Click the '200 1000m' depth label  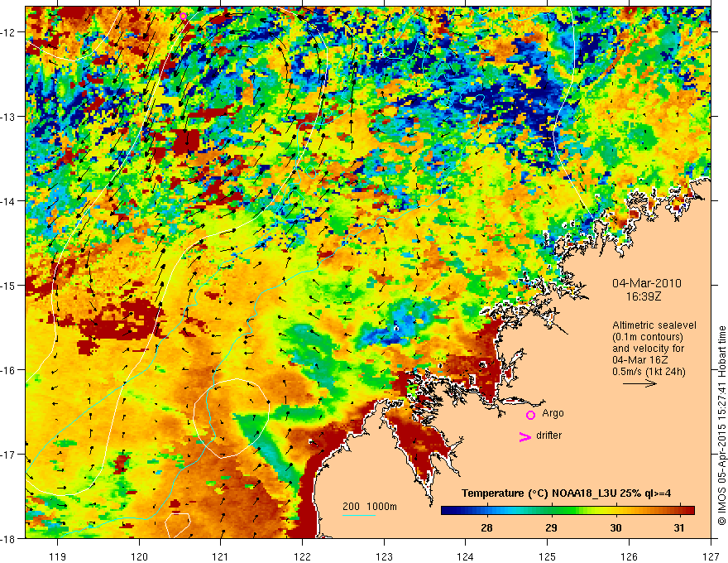click(370, 507)
